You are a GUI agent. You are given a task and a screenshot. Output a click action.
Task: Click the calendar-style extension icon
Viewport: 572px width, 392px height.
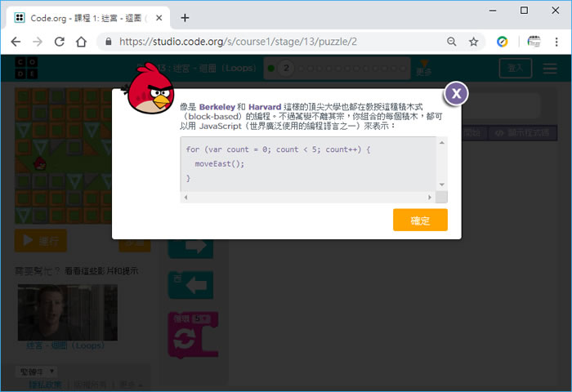tap(534, 42)
